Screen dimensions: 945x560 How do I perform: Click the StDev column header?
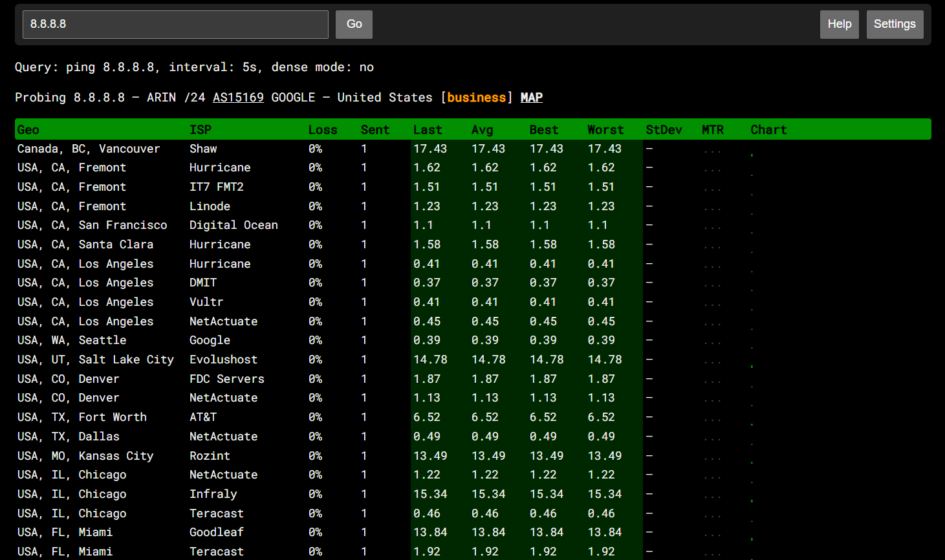click(x=664, y=130)
